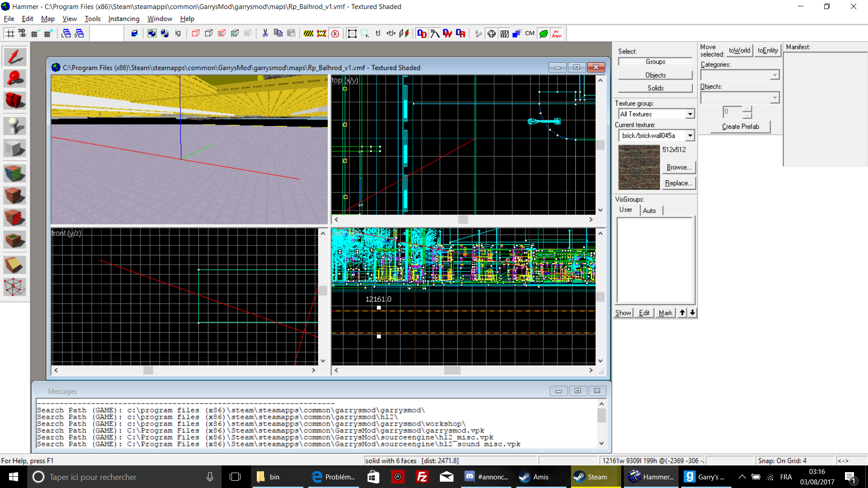Viewport: 868px width, 488px height.
Task: Click the prefab number input field
Action: coord(732,112)
